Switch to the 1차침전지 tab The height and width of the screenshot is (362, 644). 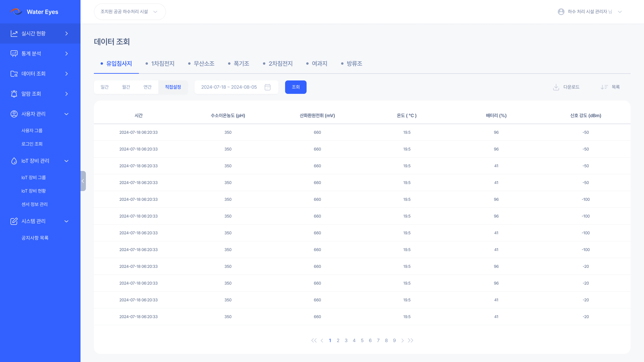pyautogui.click(x=163, y=64)
